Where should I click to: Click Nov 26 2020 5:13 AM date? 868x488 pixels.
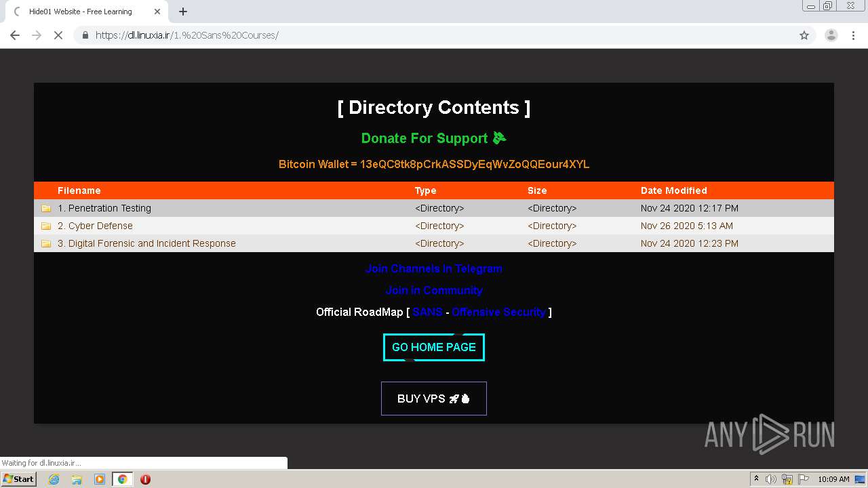point(687,226)
